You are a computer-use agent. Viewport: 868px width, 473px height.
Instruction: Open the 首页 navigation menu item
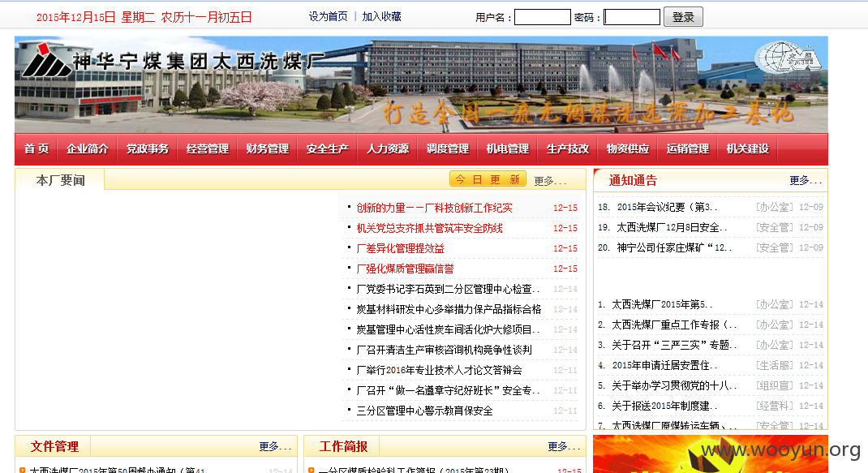[x=36, y=149]
